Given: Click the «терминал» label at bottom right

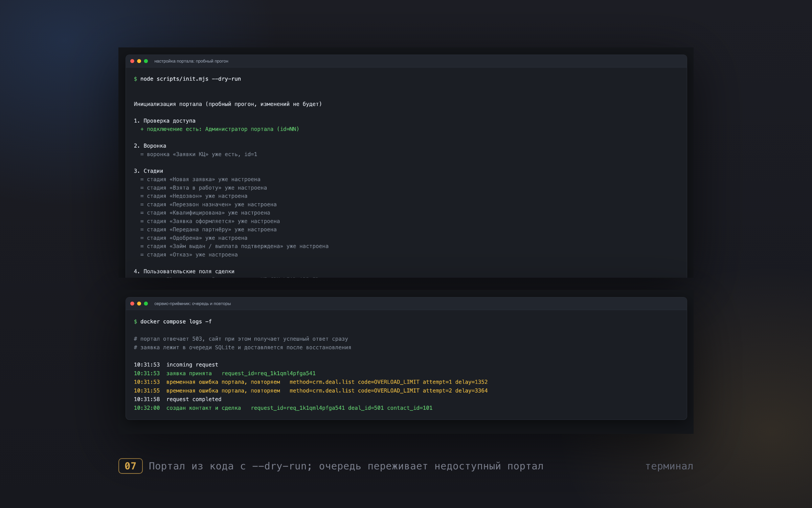Looking at the screenshot, I should click(669, 467).
